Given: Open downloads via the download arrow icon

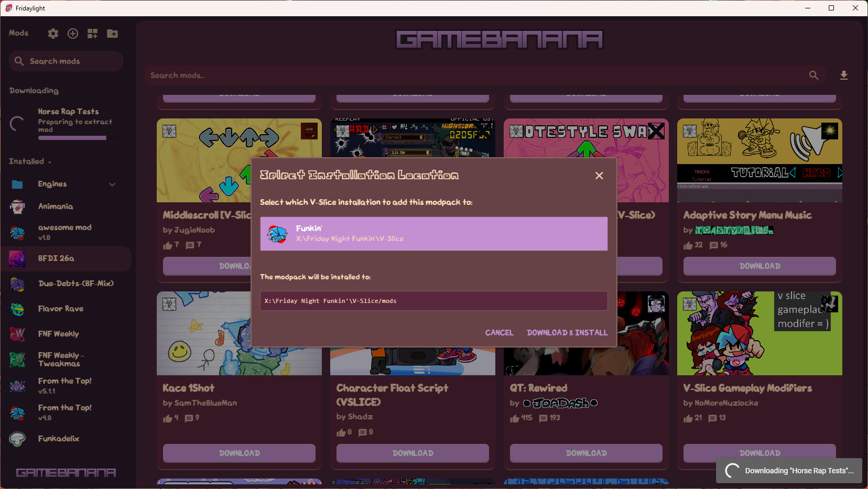Looking at the screenshot, I should coord(843,75).
